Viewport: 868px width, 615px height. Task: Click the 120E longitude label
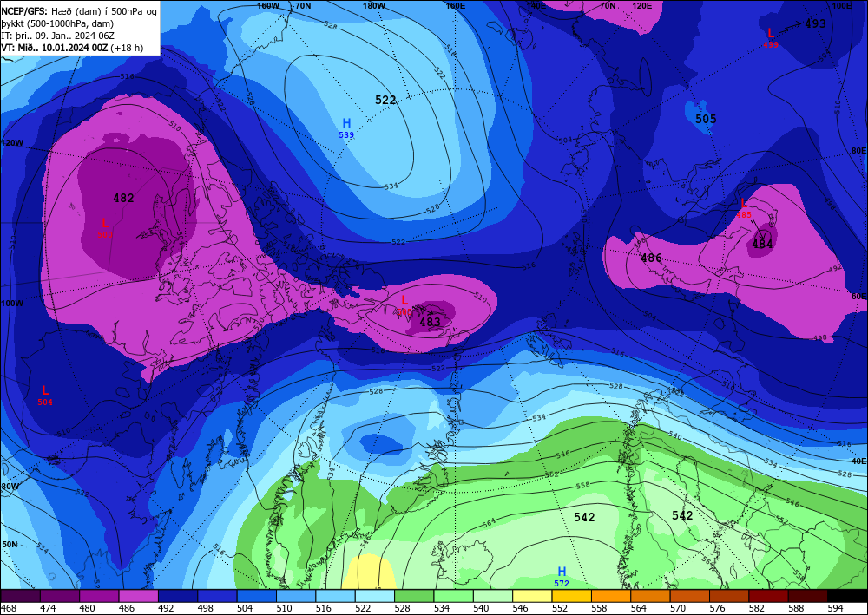click(x=641, y=5)
